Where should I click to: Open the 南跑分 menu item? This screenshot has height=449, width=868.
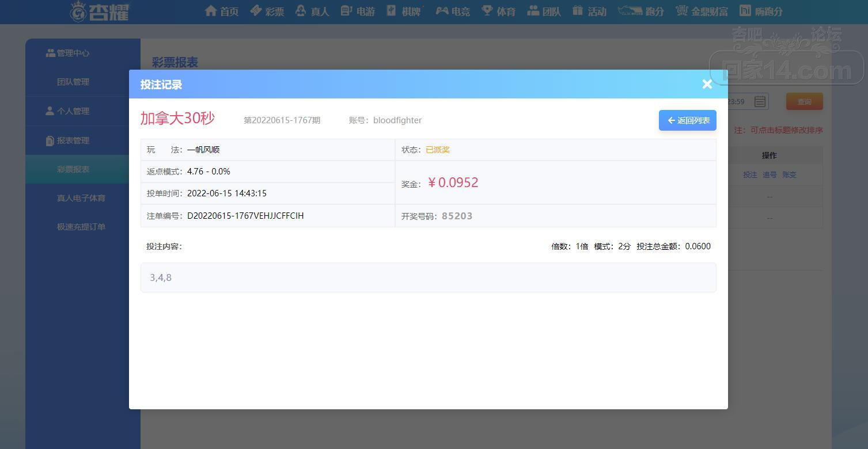761,11
